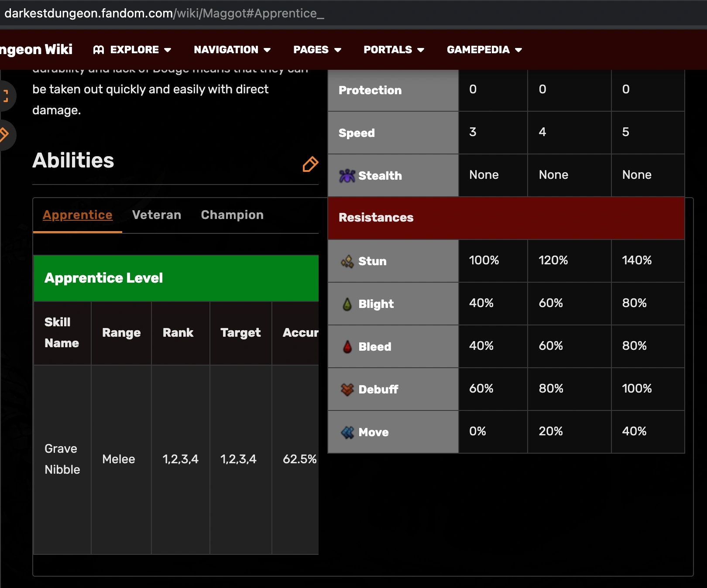Click the Explore book icon
The height and width of the screenshot is (588, 707).
[x=99, y=50]
